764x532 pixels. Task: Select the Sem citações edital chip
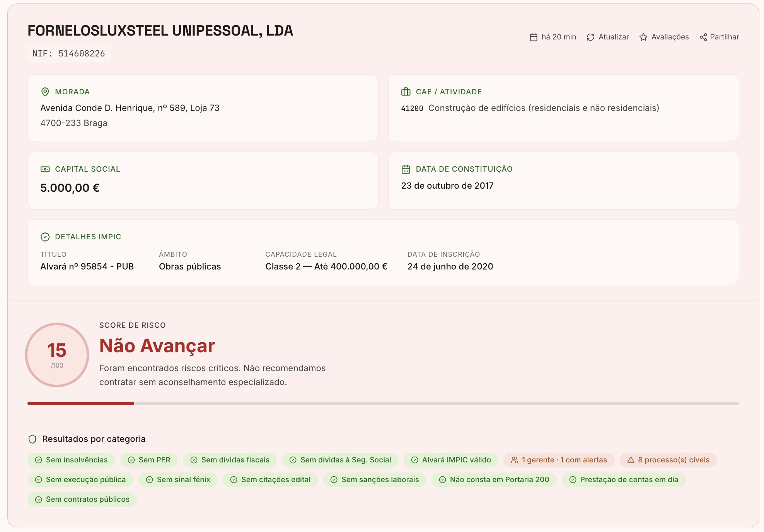click(x=270, y=480)
